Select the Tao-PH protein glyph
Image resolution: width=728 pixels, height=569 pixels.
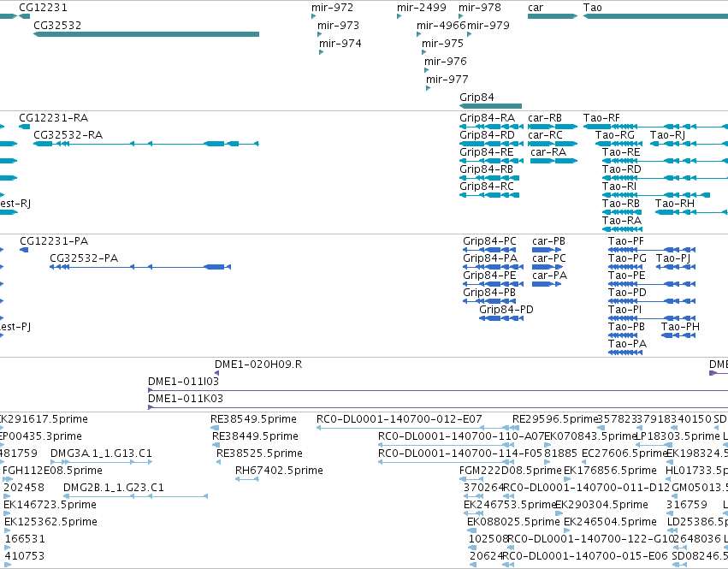(x=678, y=335)
